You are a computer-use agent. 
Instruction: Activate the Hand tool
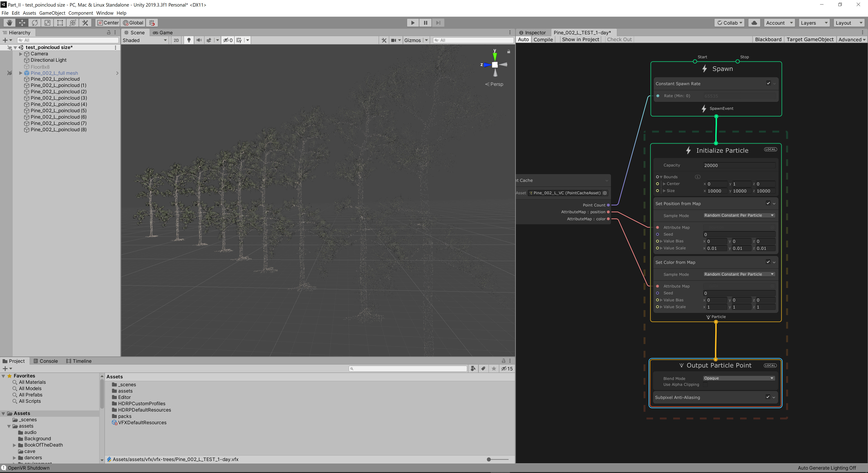coord(9,23)
